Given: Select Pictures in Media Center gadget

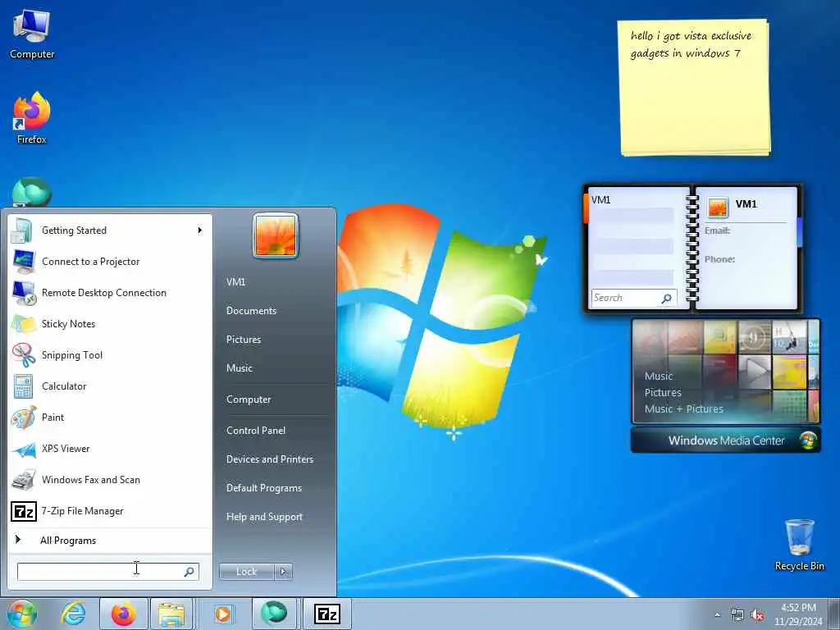Looking at the screenshot, I should point(663,393).
